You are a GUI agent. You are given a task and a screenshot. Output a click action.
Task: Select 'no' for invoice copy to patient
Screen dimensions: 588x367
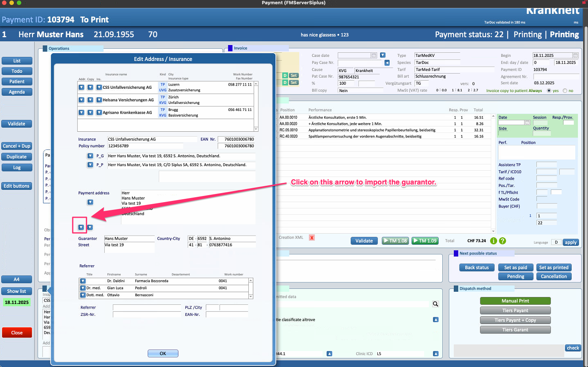tap(565, 91)
